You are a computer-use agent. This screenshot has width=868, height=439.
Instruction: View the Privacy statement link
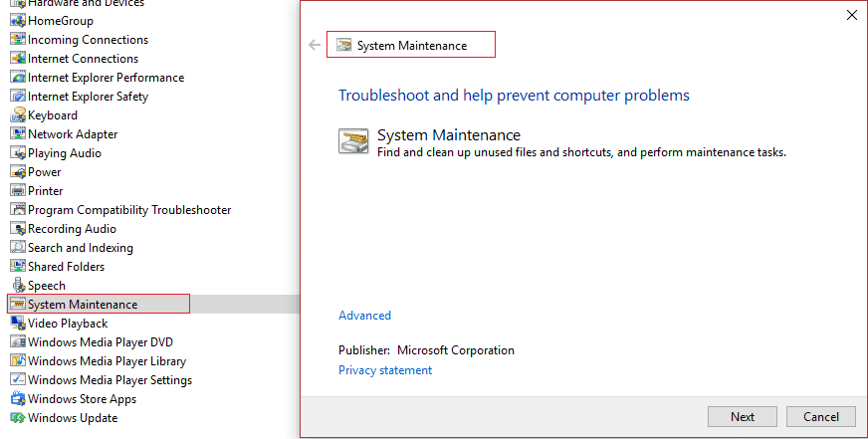(385, 370)
